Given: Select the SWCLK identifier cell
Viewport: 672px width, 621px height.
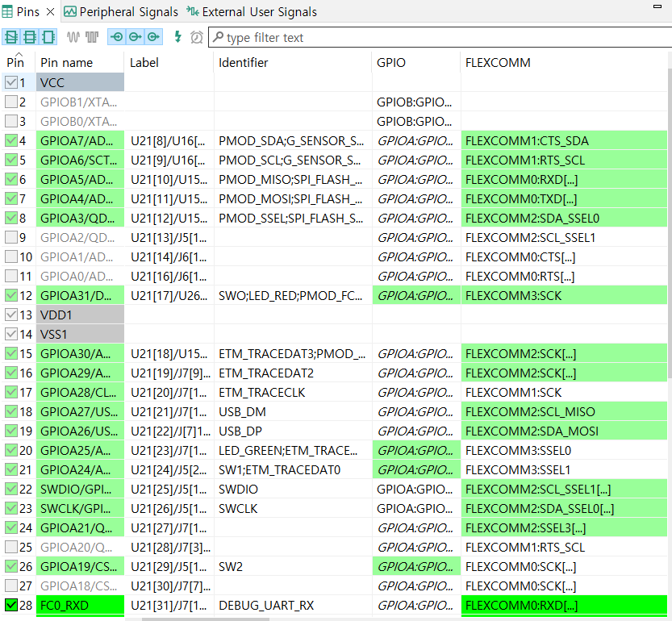Looking at the screenshot, I should tap(293, 508).
